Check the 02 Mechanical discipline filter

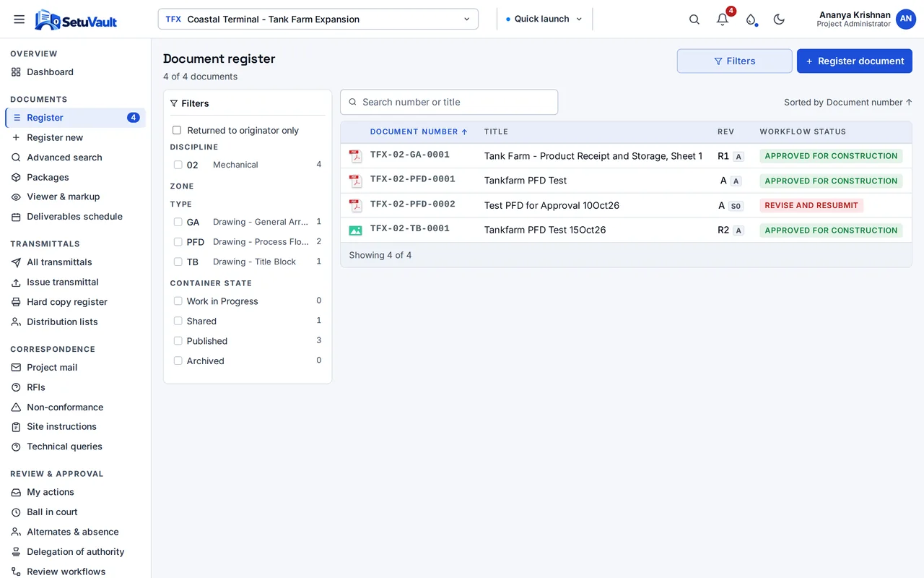click(178, 165)
